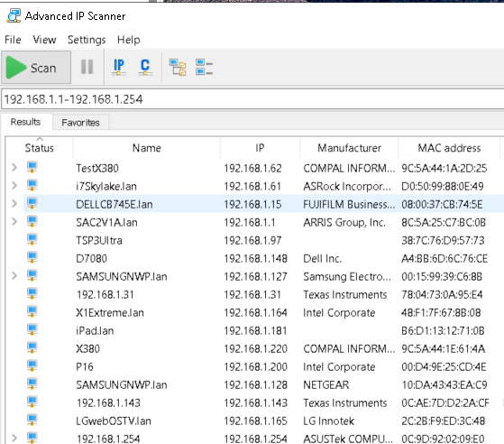This screenshot has width=504, height=444.
Task: Click the ARRIS Group, Inc. manufacturer cell
Action: coord(344,222)
